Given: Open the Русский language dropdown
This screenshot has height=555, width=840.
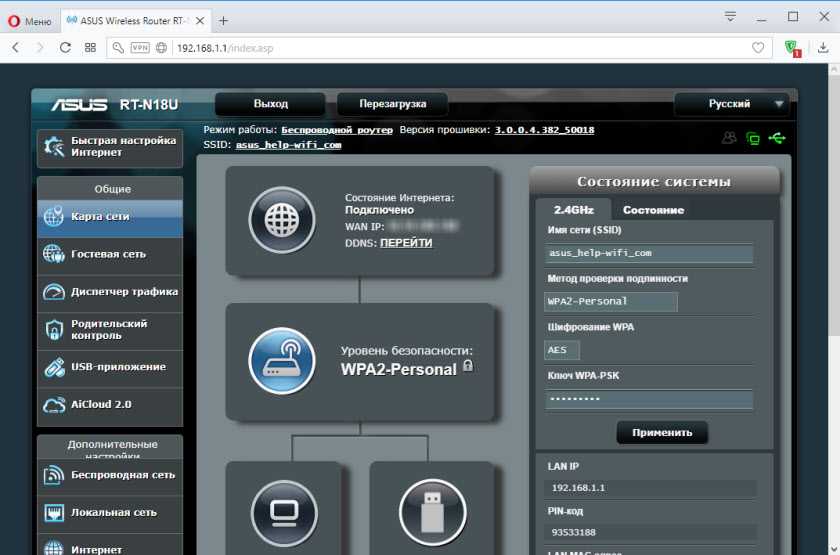Looking at the screenshot, I should click(735, 103).
